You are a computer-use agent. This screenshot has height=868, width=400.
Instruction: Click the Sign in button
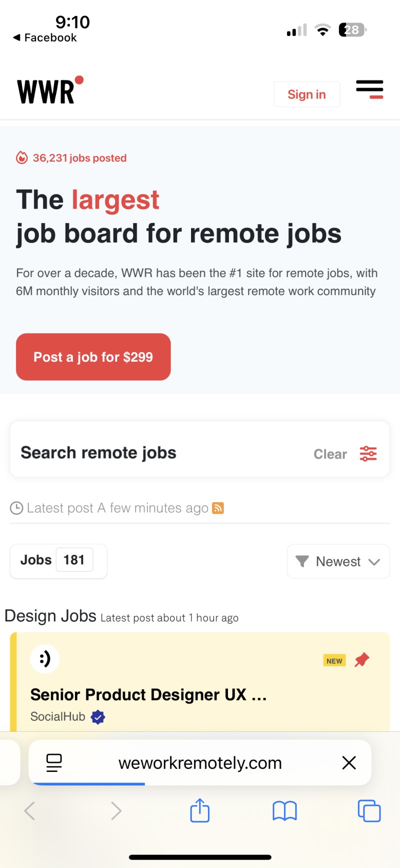pyautogui.click(x=307, y=94)
